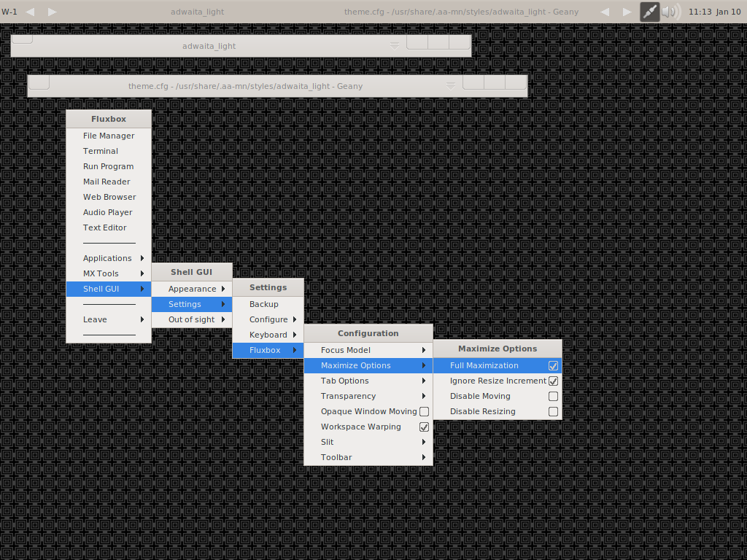
Task: Click shade arrow on adwaita_light window titlebar
Action: point(394,46)
